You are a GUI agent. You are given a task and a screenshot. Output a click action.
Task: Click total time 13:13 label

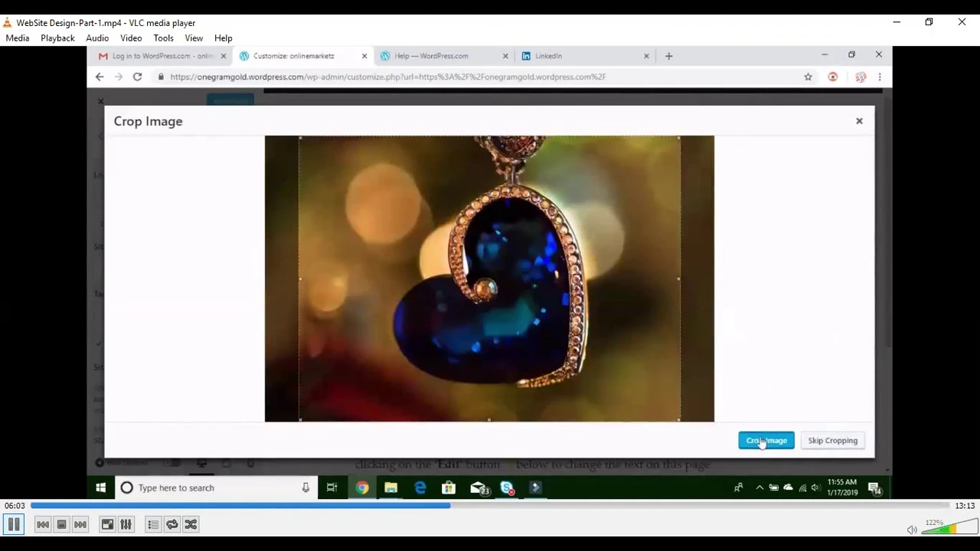point(965,506)
